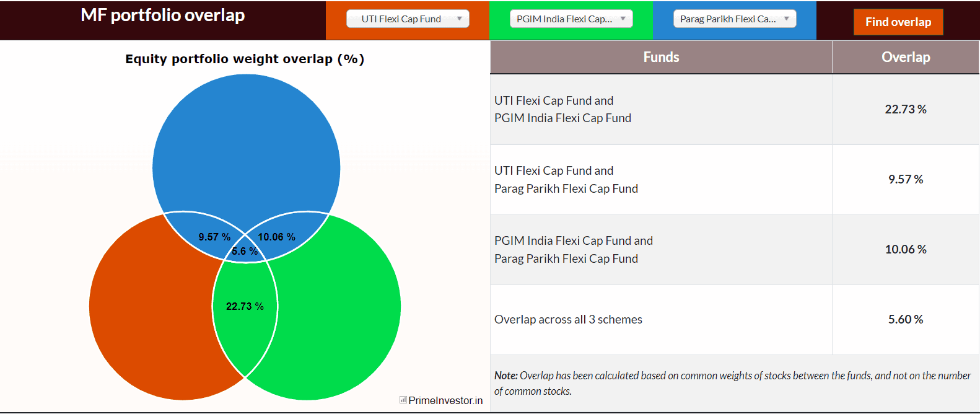Select the PGIM India and Parag Parikh row text

(x=574, y=249)
